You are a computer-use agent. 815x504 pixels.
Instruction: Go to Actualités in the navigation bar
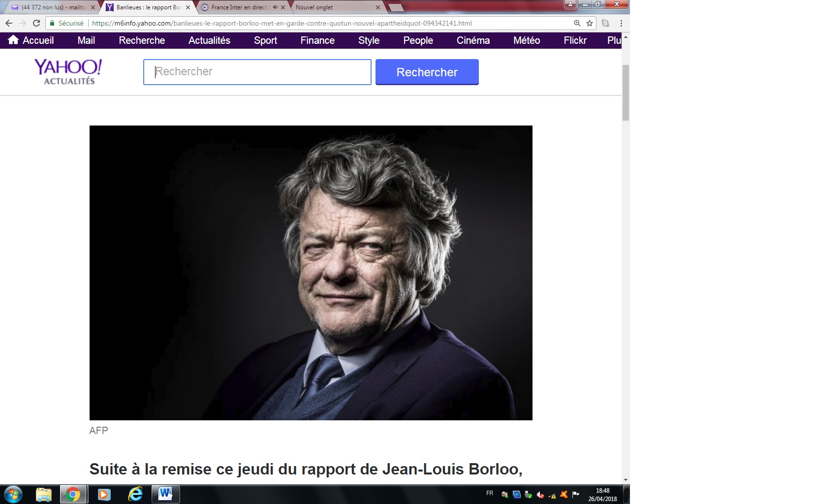[209, 40]
